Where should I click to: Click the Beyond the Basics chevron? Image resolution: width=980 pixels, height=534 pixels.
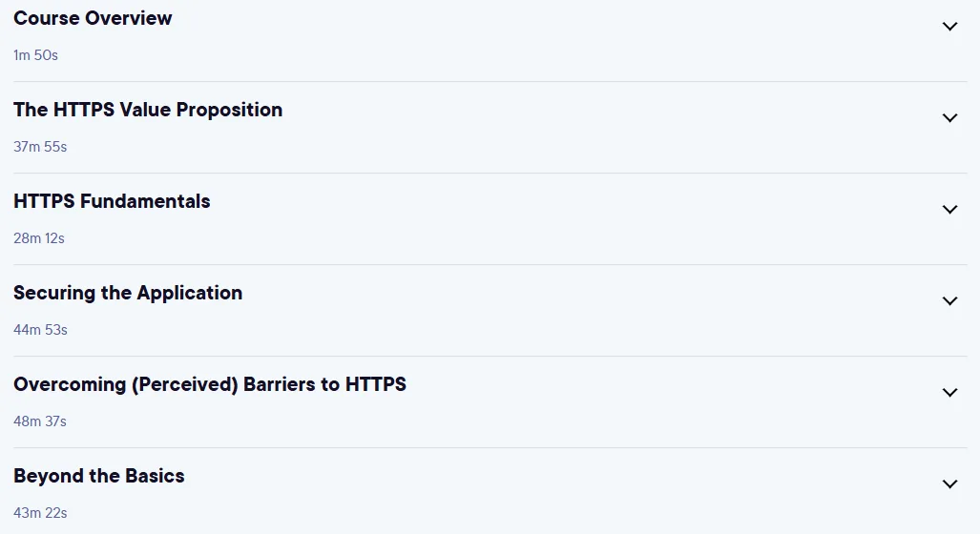click(949, 484)
